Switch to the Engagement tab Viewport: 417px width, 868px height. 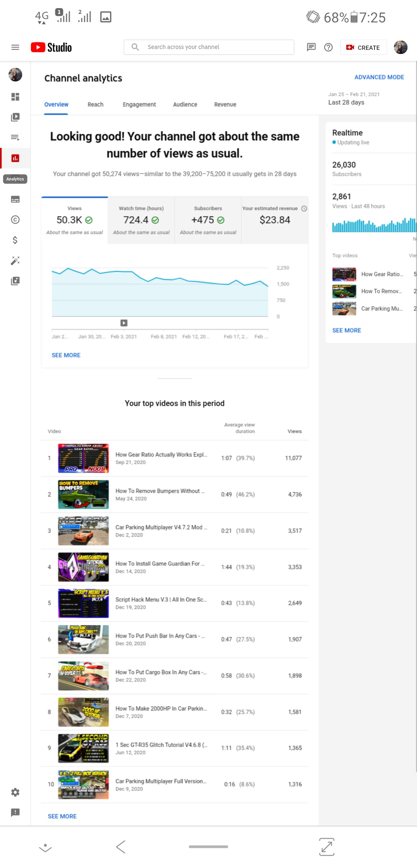139,104
